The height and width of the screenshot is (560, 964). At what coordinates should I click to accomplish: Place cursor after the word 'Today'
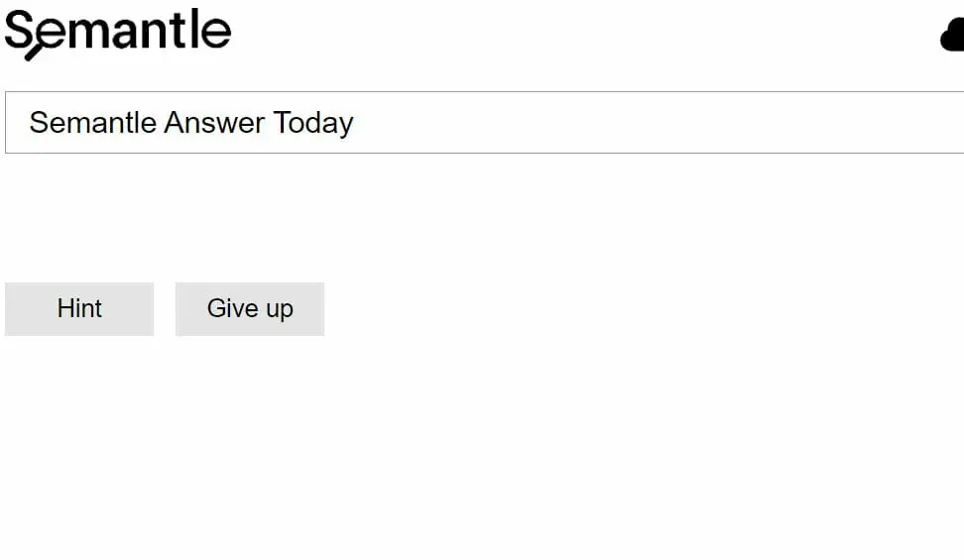tap(355, 123)
